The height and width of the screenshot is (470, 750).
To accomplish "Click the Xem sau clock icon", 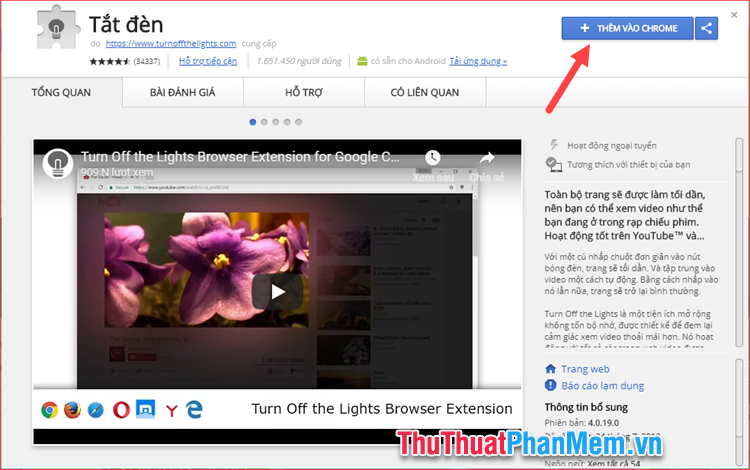I will pyautogui.click(x=433, y=157).
